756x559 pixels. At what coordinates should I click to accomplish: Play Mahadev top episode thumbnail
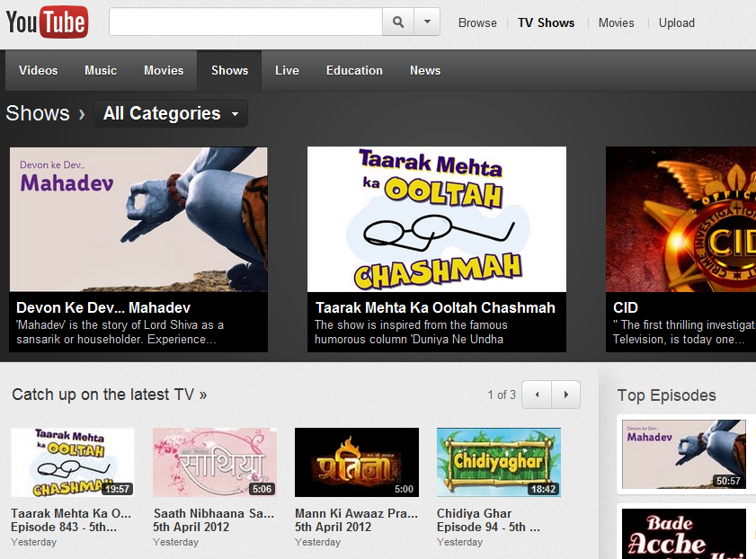click(x=684, y=454)
